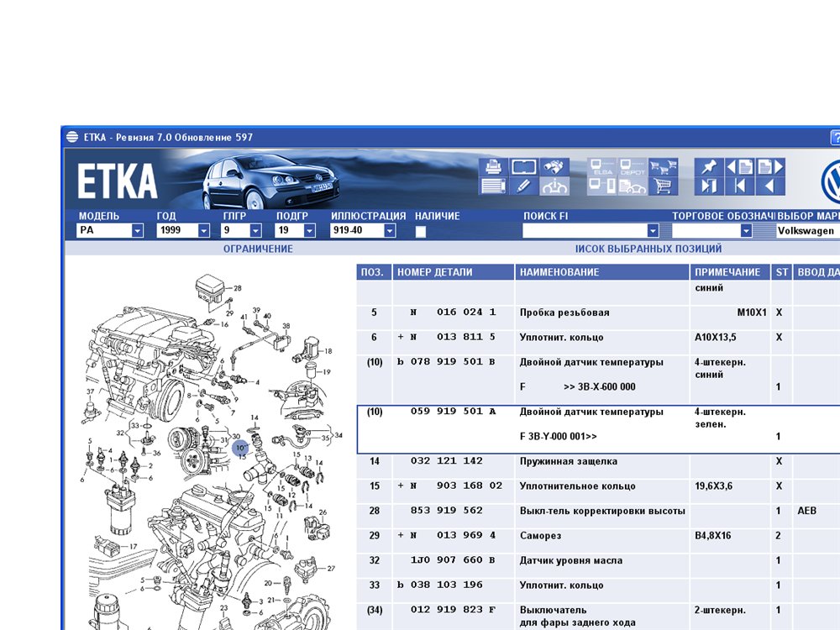
Task: Switch to the ОГРАНИЧЕНИЕ tab
Action: [258, 249]
